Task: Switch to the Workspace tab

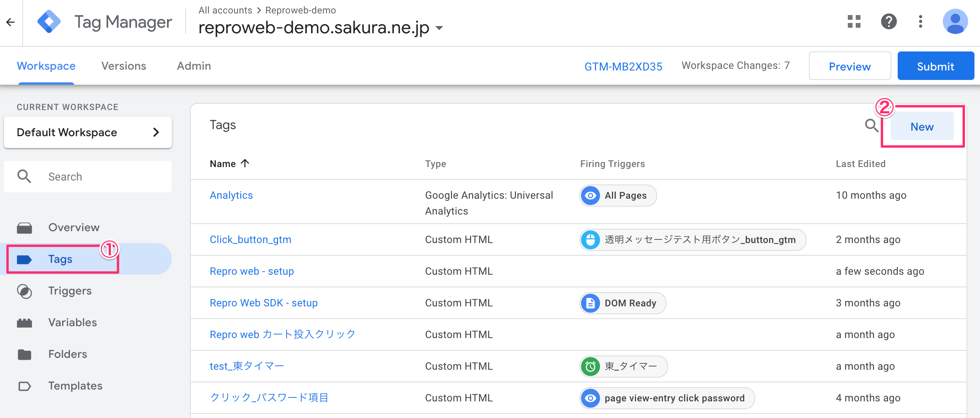Action: pos(46,66)
